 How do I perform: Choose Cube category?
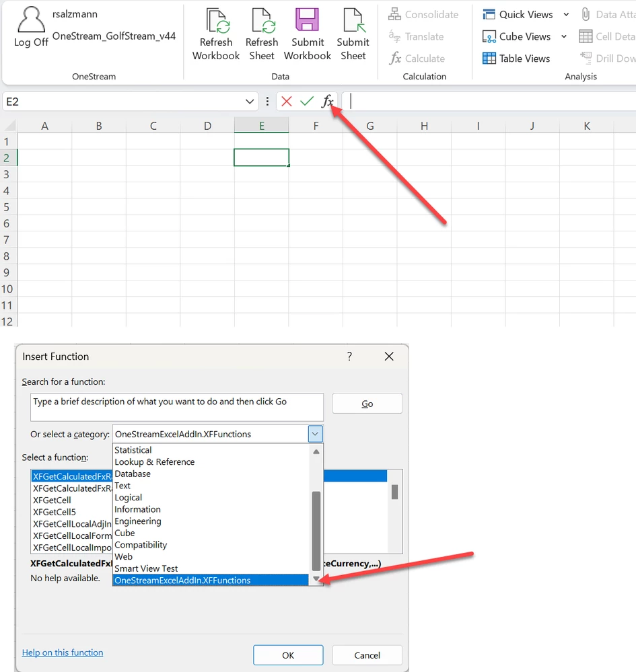(211, 533)
